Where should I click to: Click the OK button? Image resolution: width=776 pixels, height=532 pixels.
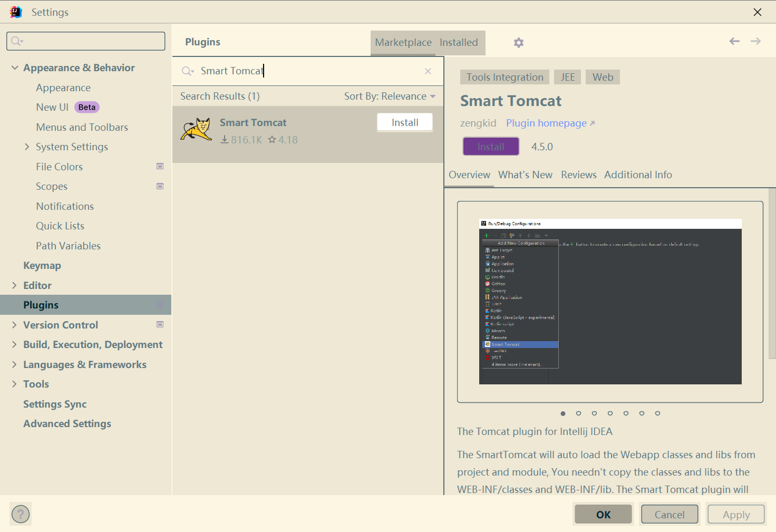(603, 515)
